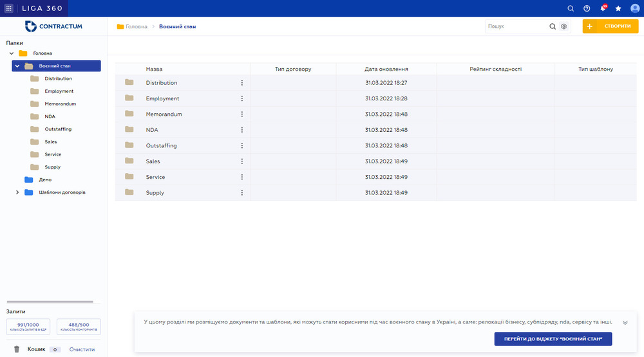Click the LIGA 360 title in top bar
The width and height of the screenshot is (644, 357).
43,8
